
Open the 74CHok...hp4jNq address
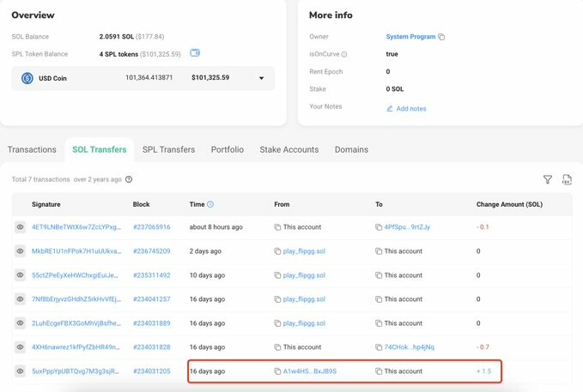[409, 347]
